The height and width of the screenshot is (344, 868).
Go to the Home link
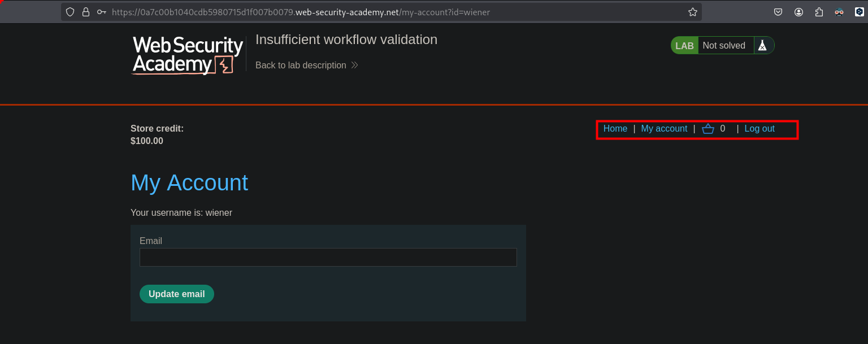(615, 129)
